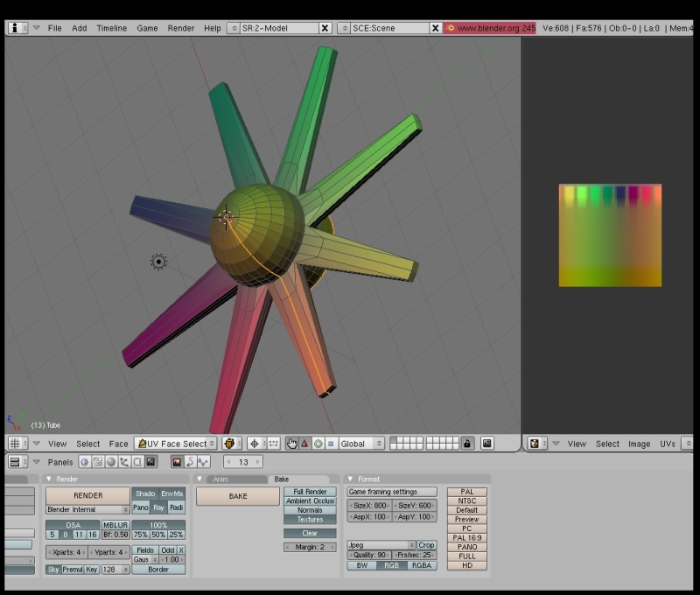
Task: Click the RENDER button
Action: point(87,495)
